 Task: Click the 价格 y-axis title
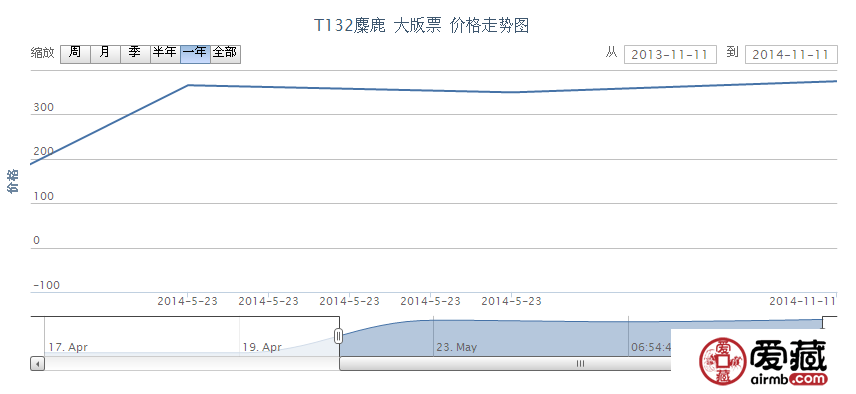click(13, 181)
